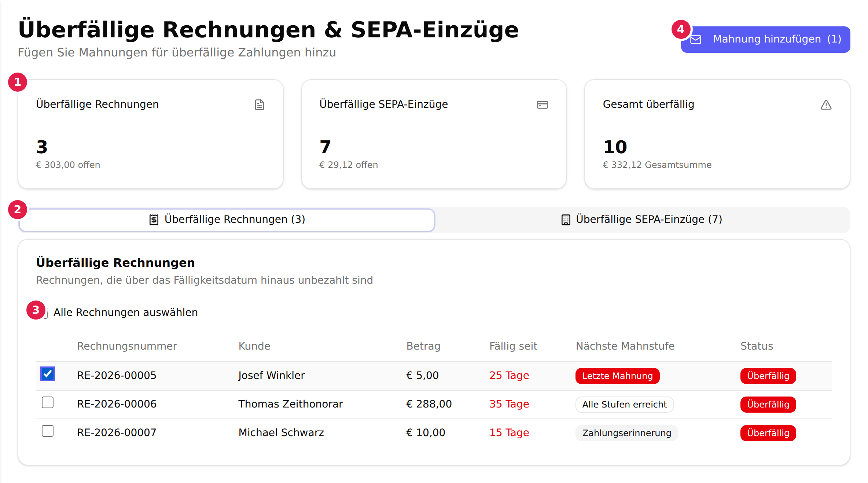Screen dimensions: 868x483
Task: Click the receipt icon in Überfällige Rechnungen tab
Action: click(x=154, y=220)
